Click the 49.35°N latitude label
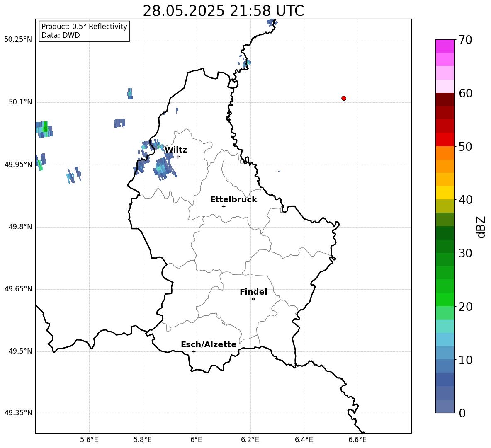The height and width of the screenshot is (448, 491). (x=18, y=413)
